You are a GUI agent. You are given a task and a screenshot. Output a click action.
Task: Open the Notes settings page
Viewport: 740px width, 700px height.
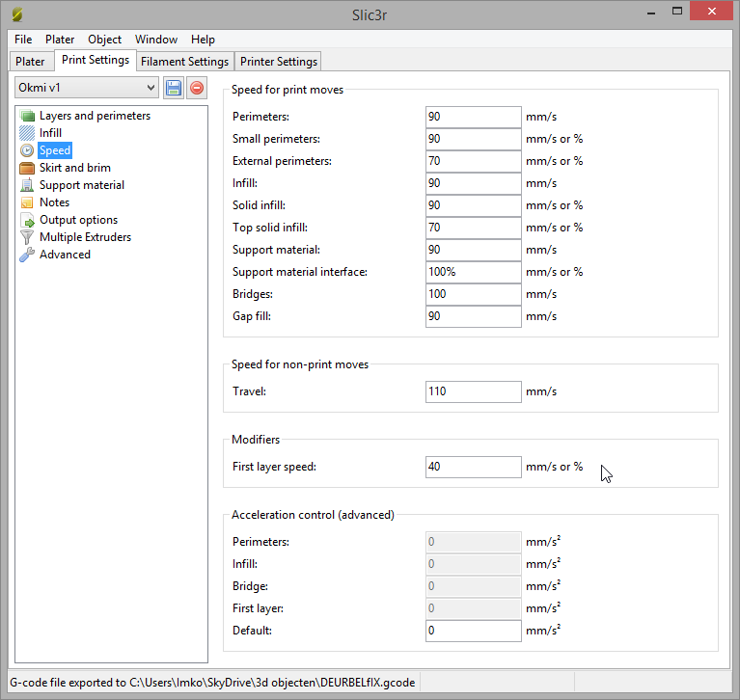54,202
